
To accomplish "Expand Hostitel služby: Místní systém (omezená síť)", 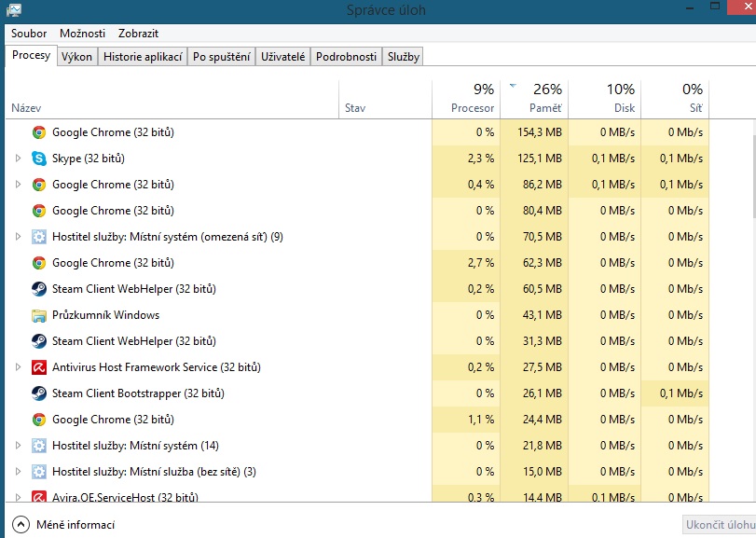I will click(x=18, y=237).
